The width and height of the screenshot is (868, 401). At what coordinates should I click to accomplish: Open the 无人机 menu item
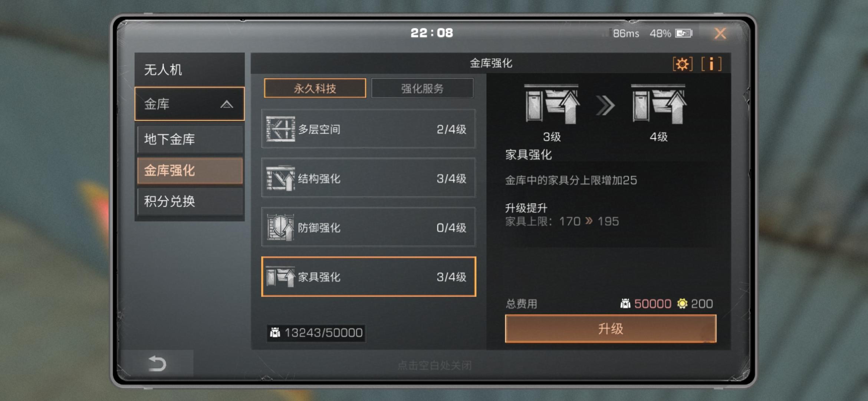190,69
